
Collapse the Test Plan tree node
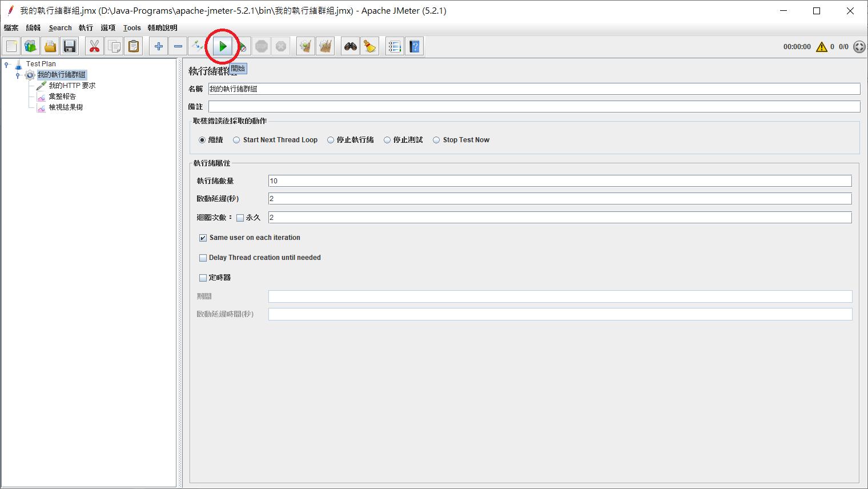pyautogui.click(x=6, y=64)
